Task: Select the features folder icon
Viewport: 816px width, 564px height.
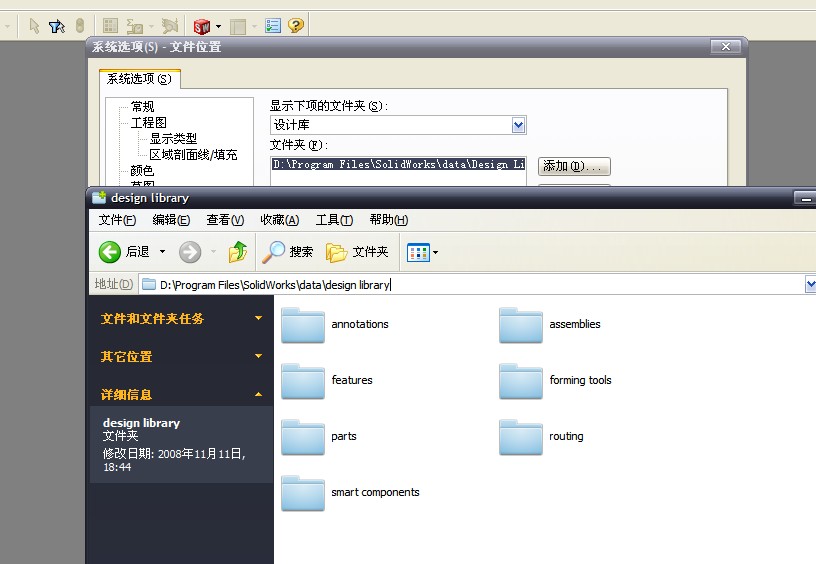Action: [x=303, y=381]
